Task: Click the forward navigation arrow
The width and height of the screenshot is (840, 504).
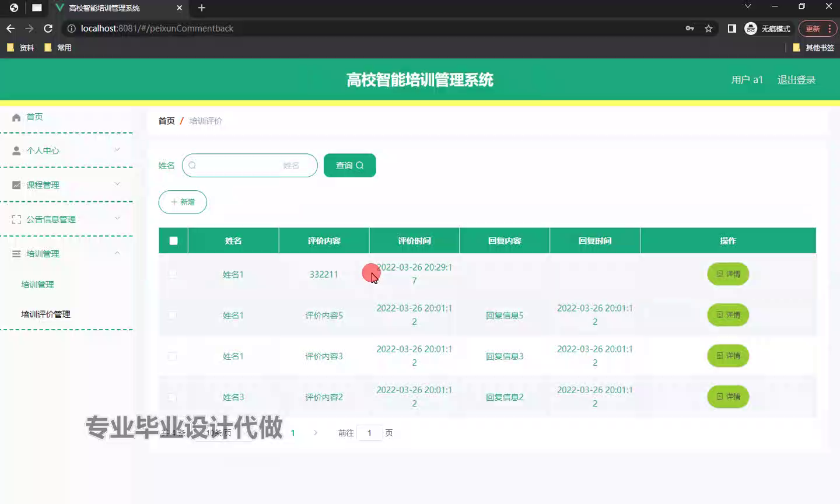Action: (x=29, y=29)
